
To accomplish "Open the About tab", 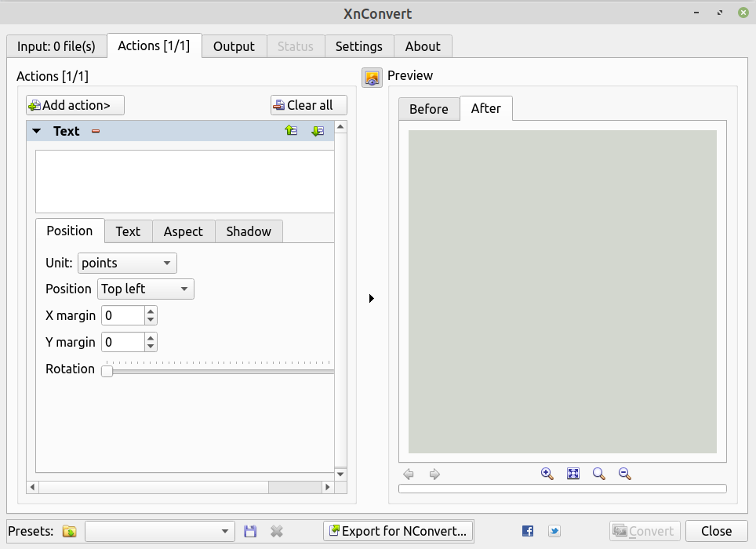I will pos(423,46).
